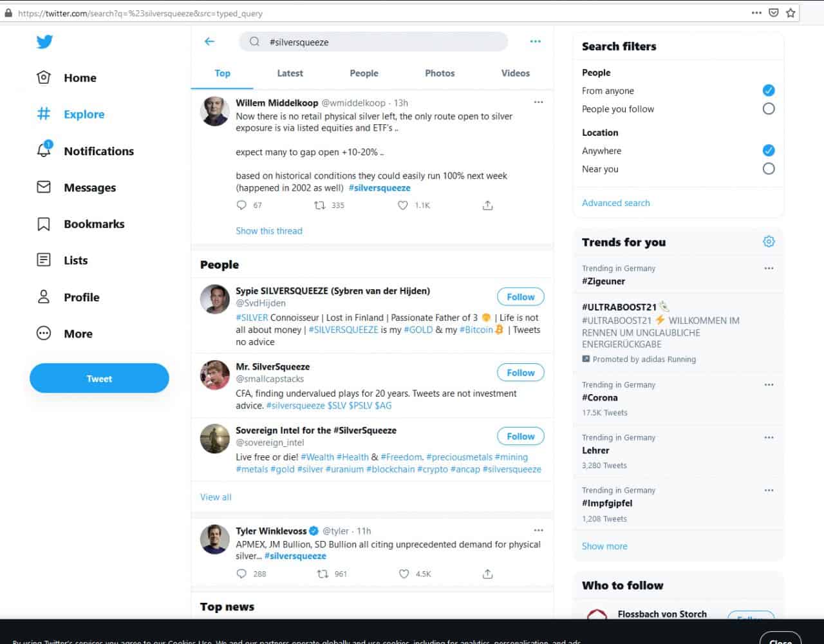Like Tyler Winklevoss's tweet

pyautogui.click(x=404, y=574)
